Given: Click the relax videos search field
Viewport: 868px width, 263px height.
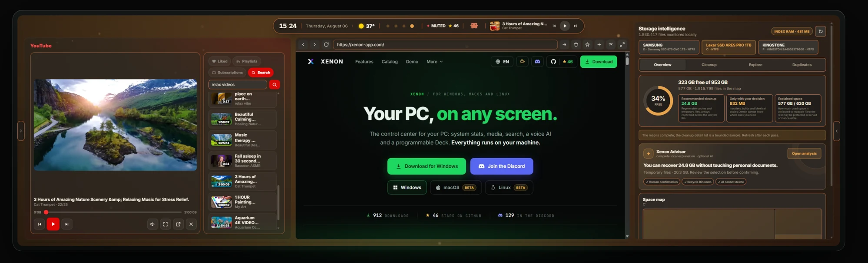Looking at the screenshot, I should coord(238,85).
